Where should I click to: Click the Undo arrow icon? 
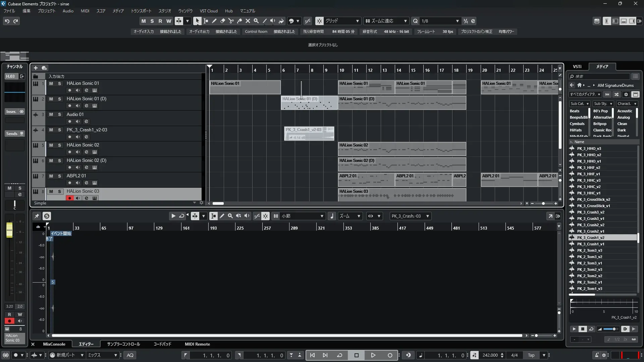(x=7, y=21)
